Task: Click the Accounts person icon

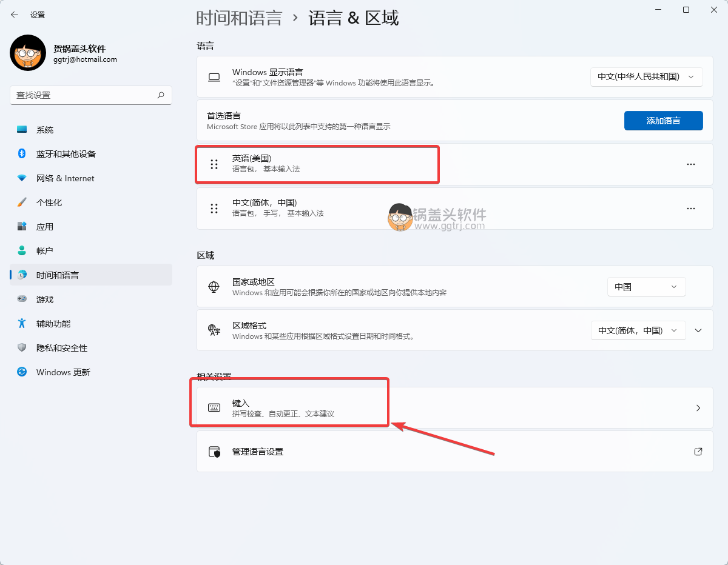Action: tap(22, 251)
